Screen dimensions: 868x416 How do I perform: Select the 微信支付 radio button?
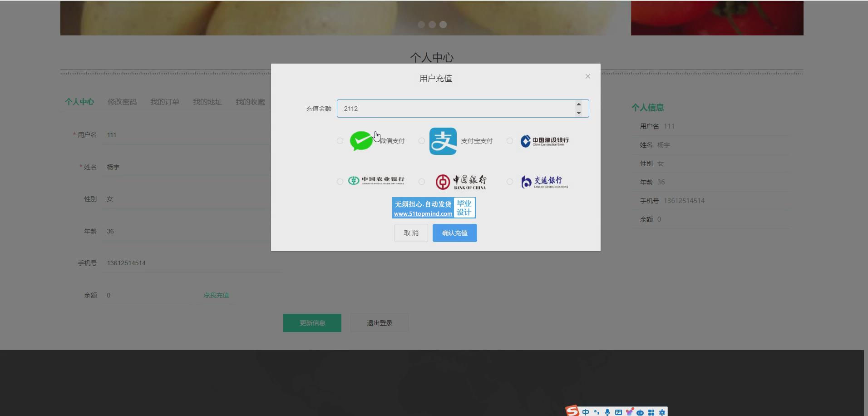pyautogui.click(x=340, y=141)
